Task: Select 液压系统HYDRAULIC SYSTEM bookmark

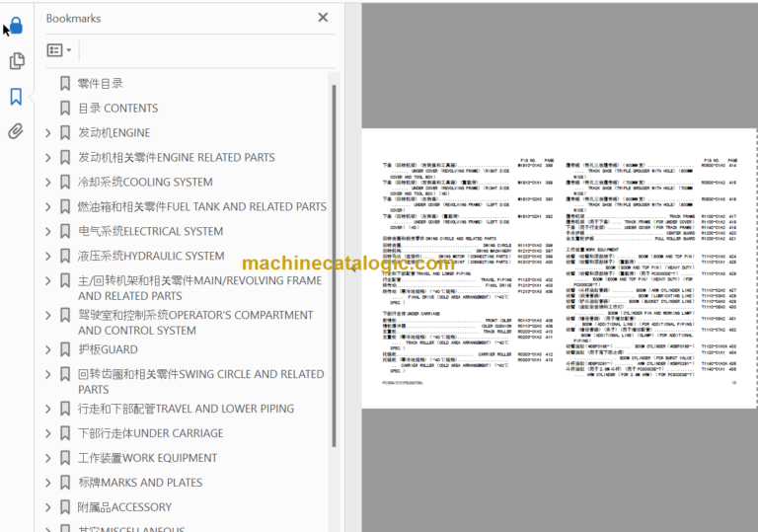Action: coord(151,256)
